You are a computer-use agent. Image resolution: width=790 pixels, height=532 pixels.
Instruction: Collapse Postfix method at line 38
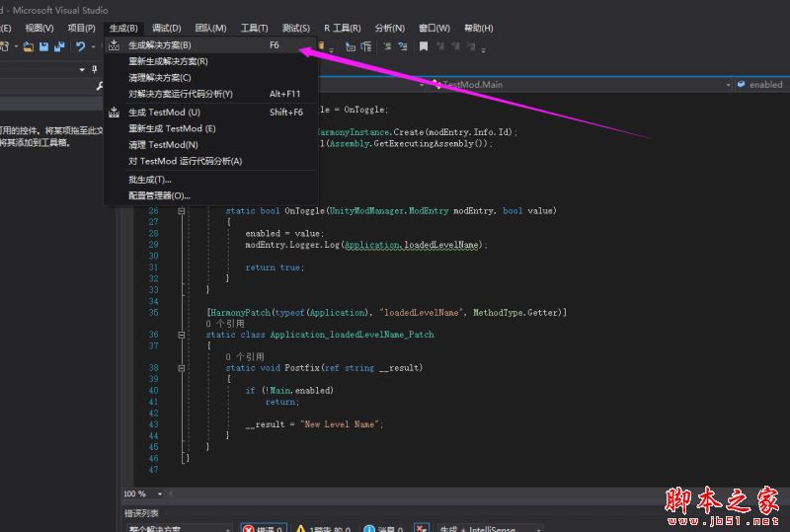tap(182, 368)
